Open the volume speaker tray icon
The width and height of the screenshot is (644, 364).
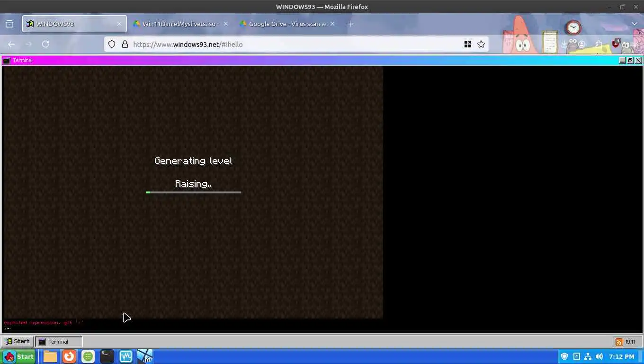599,356
